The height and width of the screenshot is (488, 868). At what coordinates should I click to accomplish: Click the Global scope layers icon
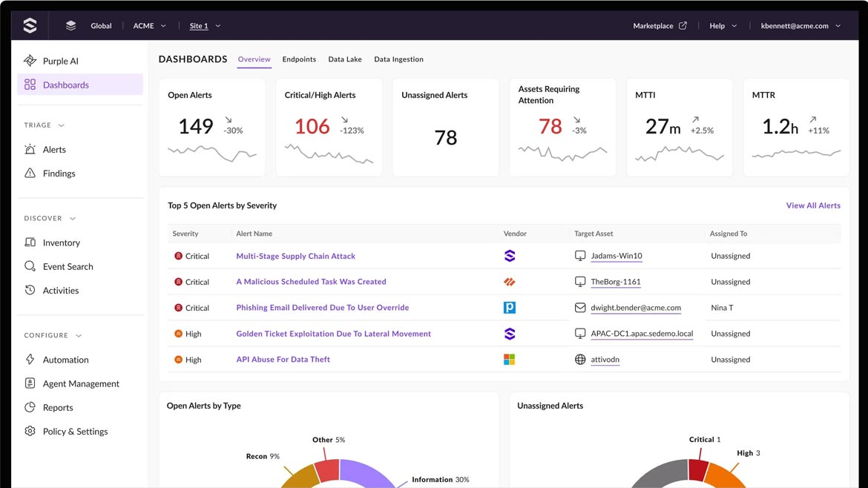[71, 26]
